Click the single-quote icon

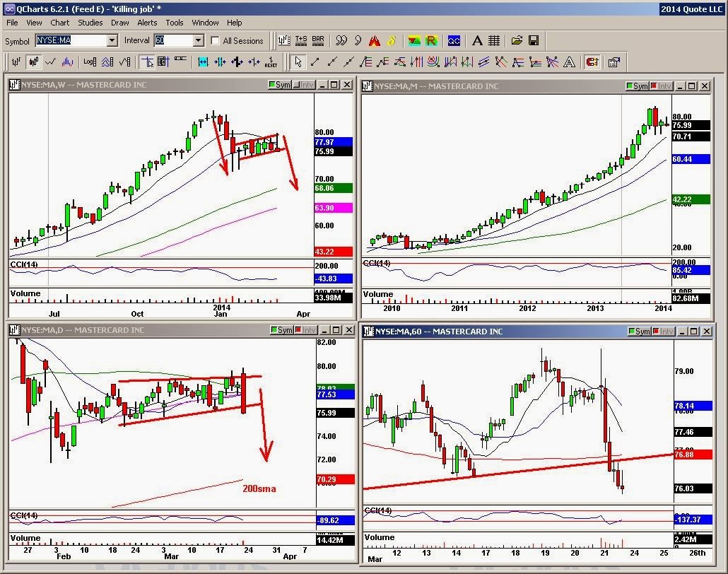coord(358,41)
